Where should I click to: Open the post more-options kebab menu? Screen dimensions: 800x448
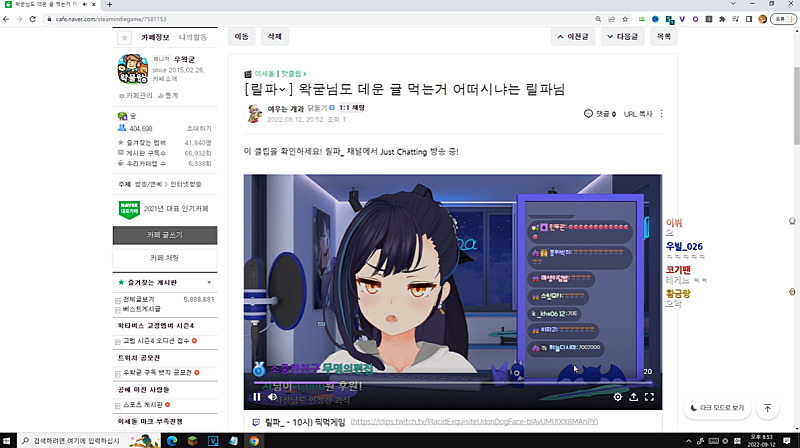tap(661, 114)
